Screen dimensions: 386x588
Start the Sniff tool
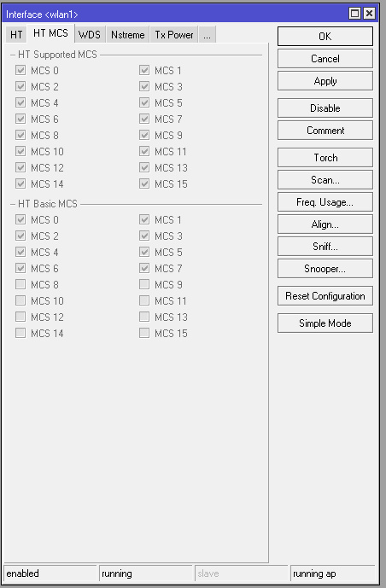click(x=325, y=247)
